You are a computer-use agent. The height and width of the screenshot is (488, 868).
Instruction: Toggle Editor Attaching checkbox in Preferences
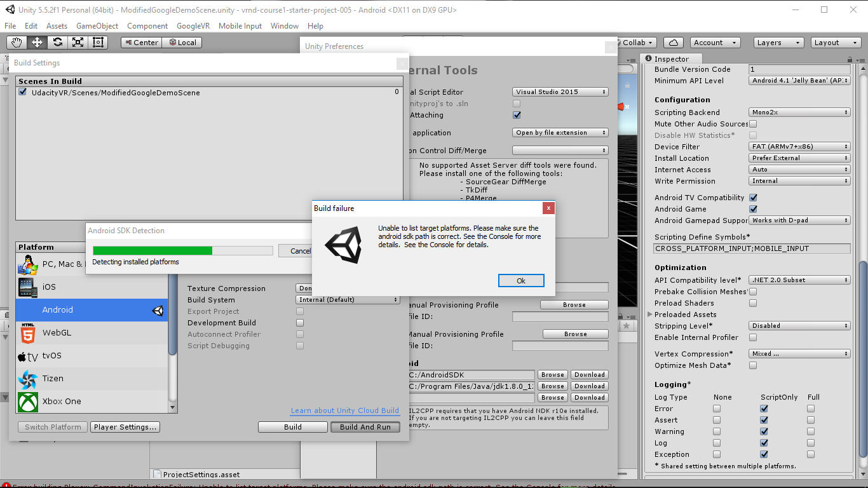tap(517, 115)
